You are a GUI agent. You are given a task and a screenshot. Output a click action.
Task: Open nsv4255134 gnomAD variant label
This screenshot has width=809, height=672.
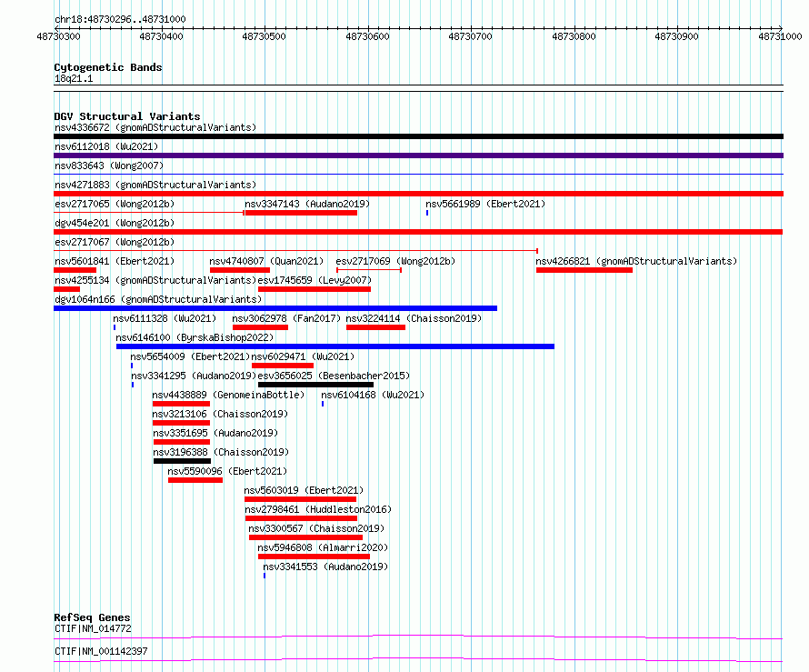[x=155, y=280]
